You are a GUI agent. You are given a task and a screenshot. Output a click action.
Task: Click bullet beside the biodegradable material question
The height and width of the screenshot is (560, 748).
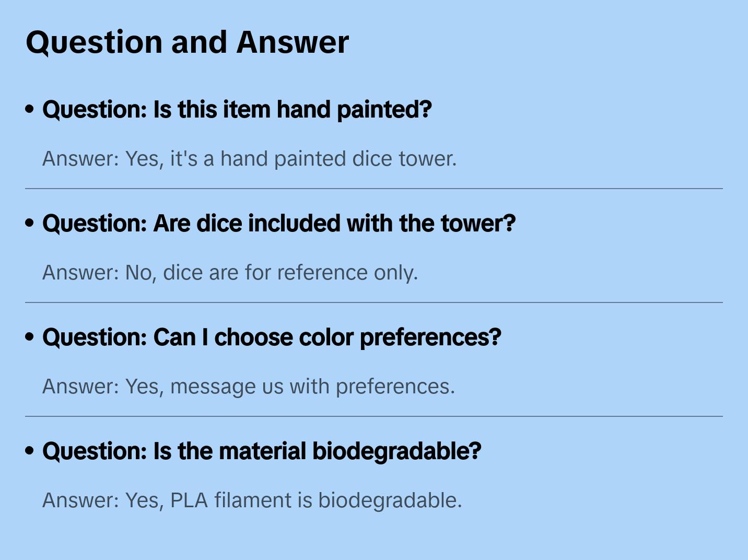[30, 451]
